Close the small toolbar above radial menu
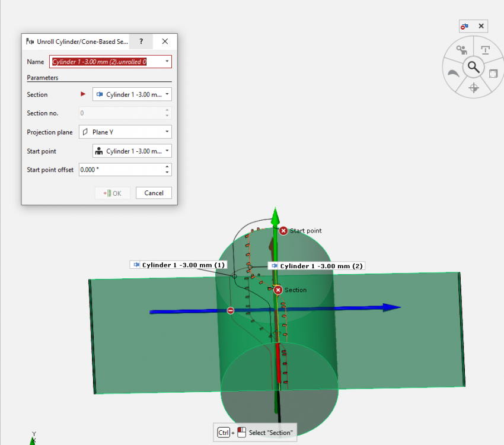 [x=481, y=26]
